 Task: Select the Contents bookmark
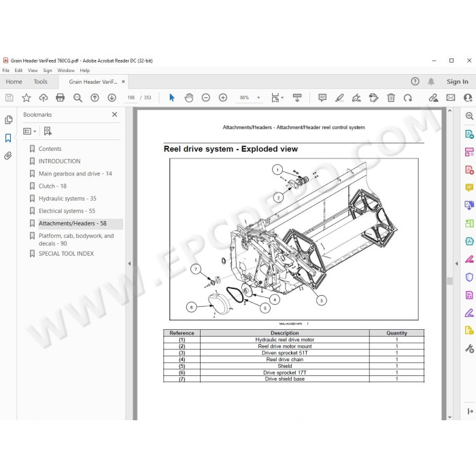coord(50,149)
